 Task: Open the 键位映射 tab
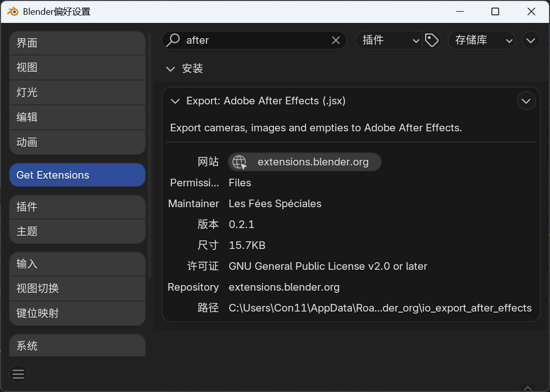pos(77,314)
